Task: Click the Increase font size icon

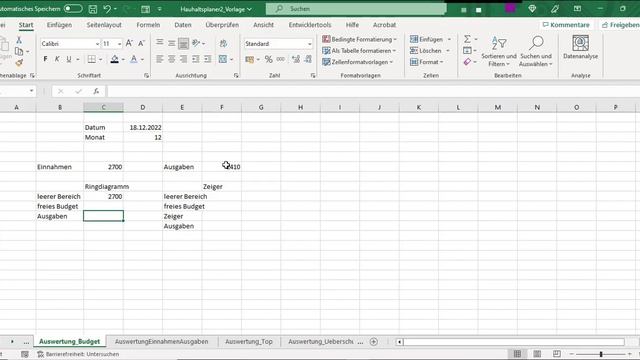Action: [129, 43]
